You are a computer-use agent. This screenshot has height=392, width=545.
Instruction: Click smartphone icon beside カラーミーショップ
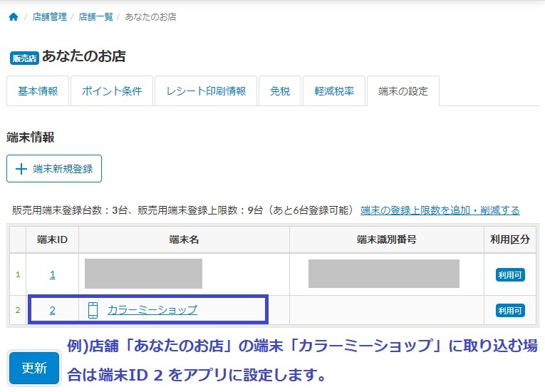(x=93, y=310)
